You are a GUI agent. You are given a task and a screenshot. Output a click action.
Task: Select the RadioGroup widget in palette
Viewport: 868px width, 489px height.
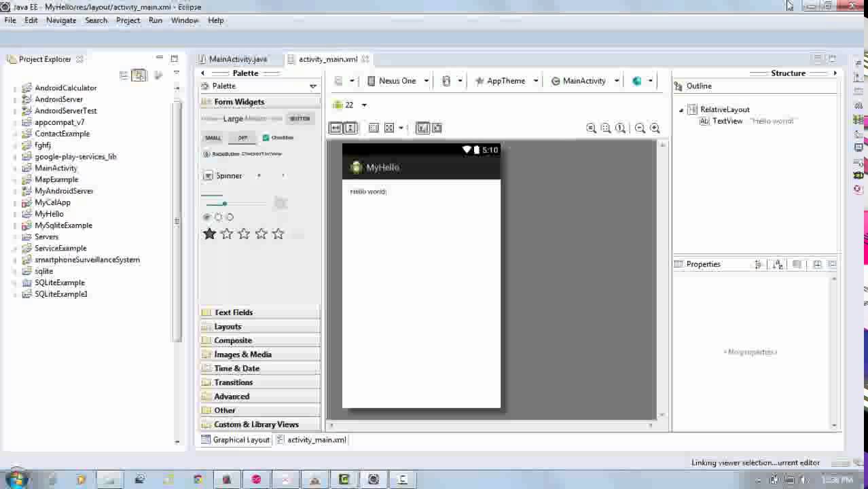pyautogui.click(x=218, y=217)
